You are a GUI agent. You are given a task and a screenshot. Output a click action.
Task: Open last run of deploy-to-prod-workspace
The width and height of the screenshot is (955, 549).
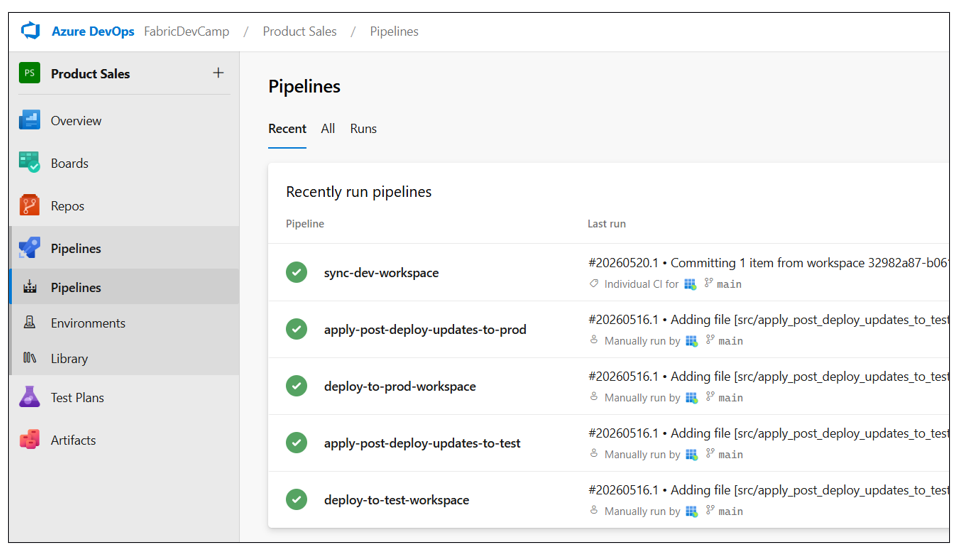click(768, 376)
